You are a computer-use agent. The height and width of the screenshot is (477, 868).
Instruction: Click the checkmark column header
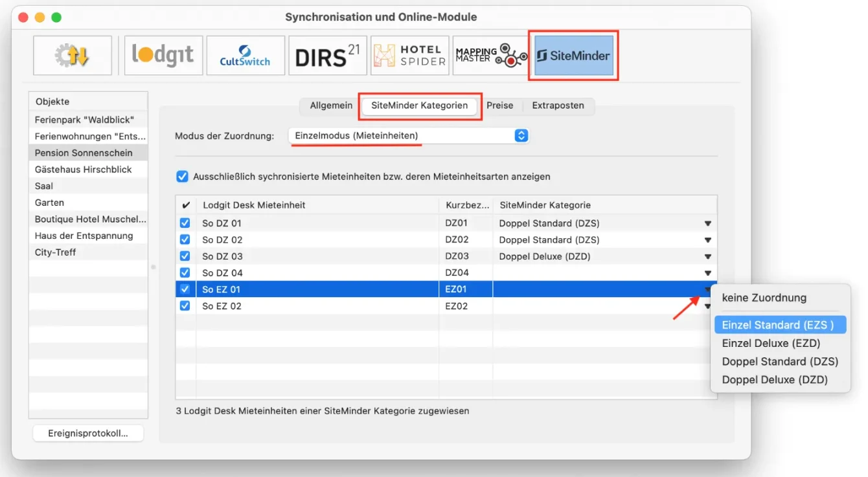coord(186,205)
